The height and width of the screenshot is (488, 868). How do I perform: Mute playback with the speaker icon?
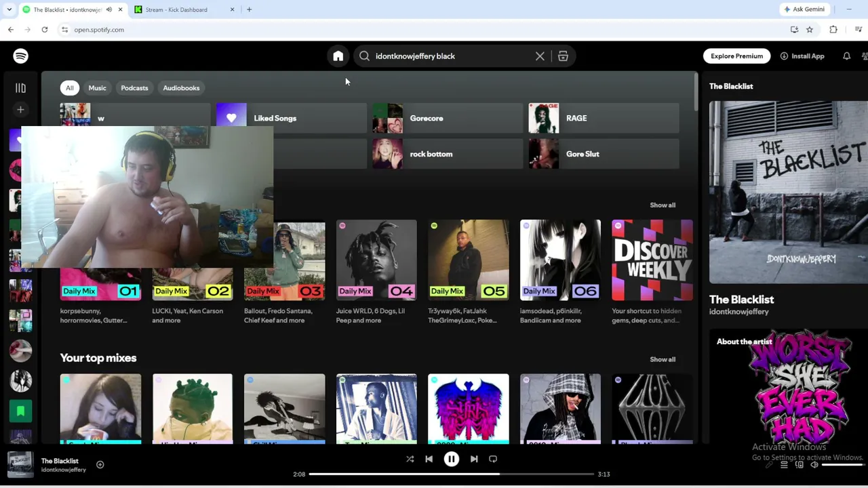[x=814, y=465]
